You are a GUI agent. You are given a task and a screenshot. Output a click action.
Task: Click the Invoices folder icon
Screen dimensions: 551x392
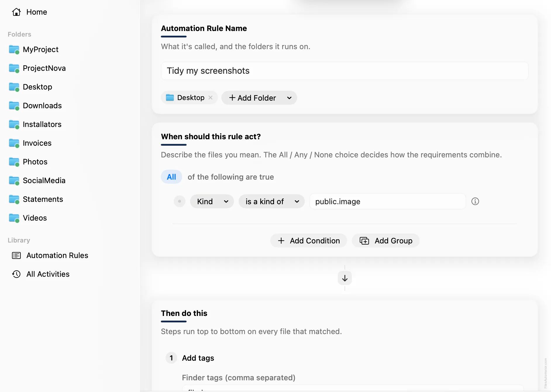[14, 143]
